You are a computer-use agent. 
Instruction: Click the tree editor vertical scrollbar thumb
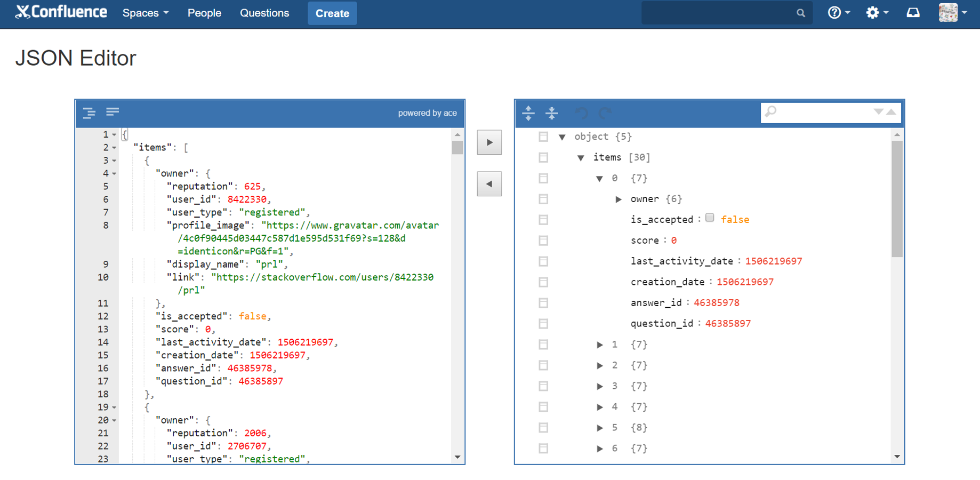(x=897, y=199)
